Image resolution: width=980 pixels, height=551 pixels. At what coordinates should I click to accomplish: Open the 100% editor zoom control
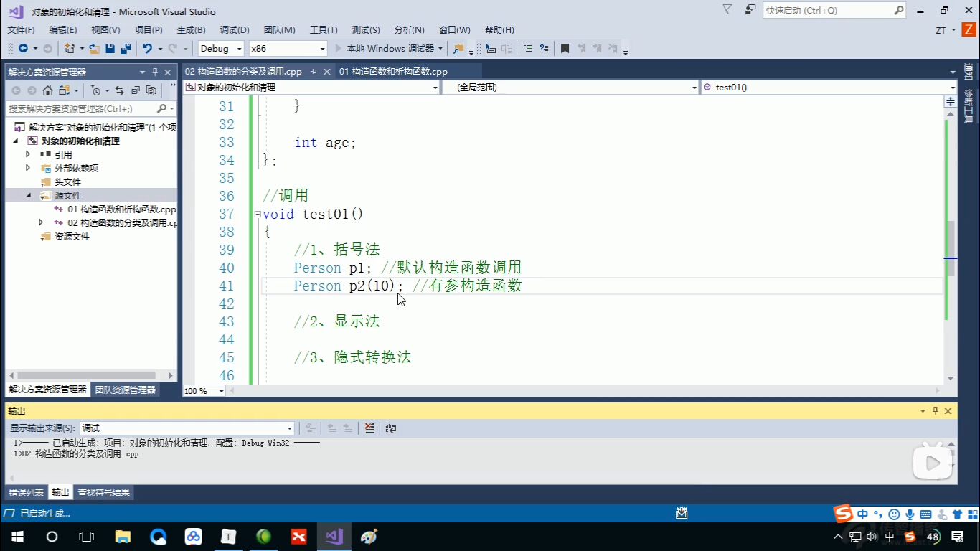203,390
